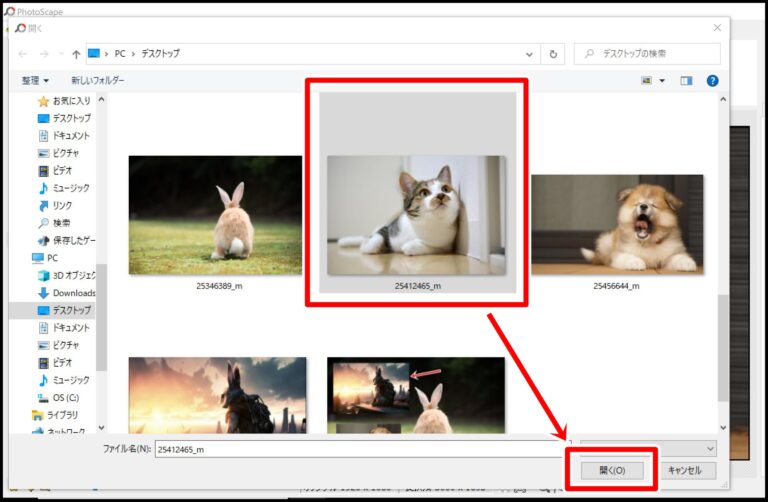Viewport: 768px width, 502px height.
Task: Click the Forward navigation arrow
Action: tap(44, 54)
